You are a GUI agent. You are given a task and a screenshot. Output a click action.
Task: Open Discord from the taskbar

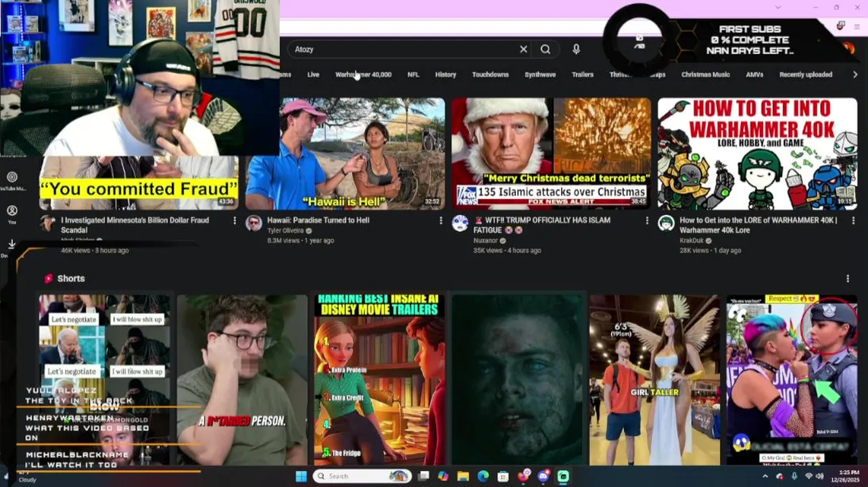(543, 476)
